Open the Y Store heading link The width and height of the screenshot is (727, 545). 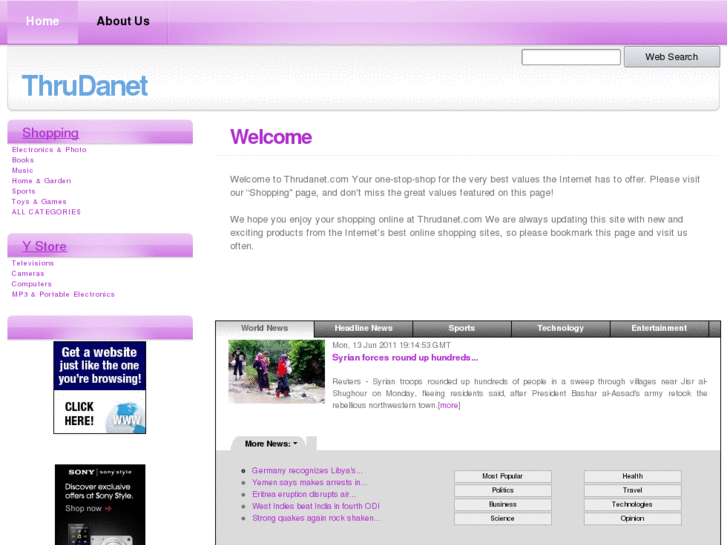click(45, 246)
